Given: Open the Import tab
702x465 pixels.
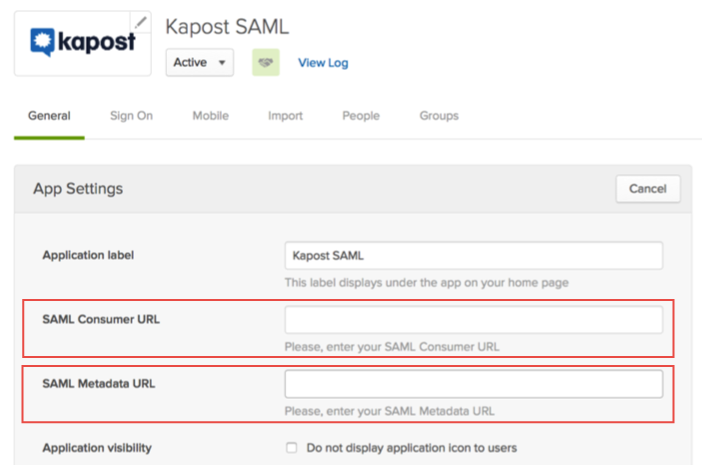Looking at the screenshot, I should tap(285, 116).
